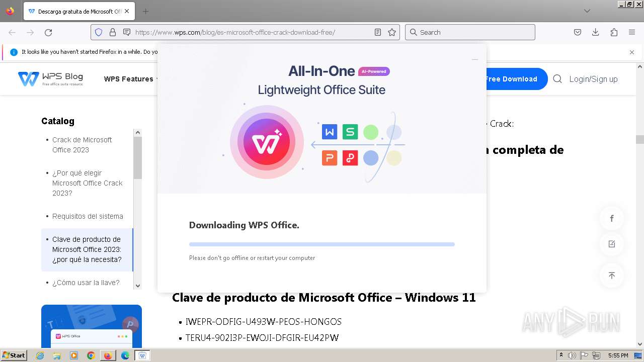
Task: Click the Firefox Search box
Action: 470,32
